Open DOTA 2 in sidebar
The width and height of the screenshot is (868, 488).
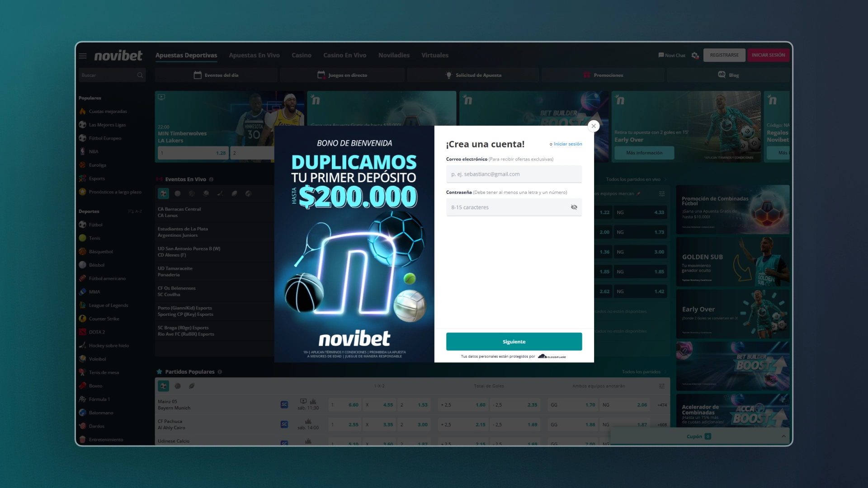point(97,332)
